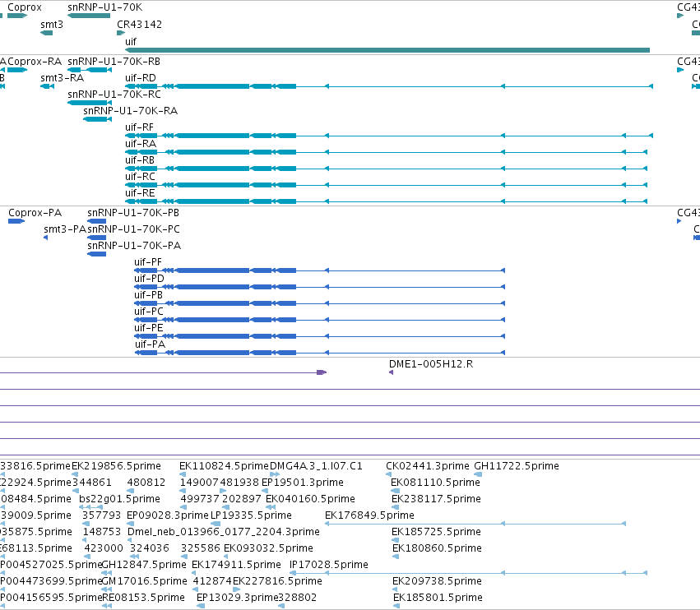Click the EK180860.5prime EST label

pos(437,548)
